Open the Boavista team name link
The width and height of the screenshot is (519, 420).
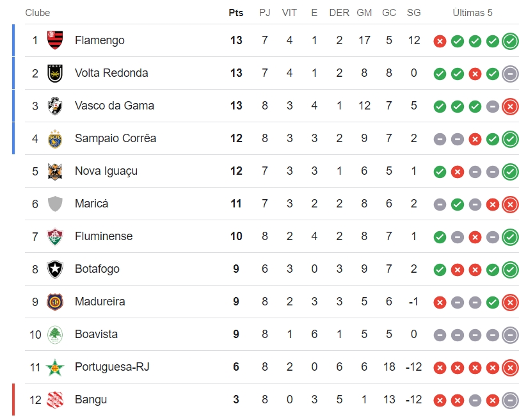click(96, 334)
